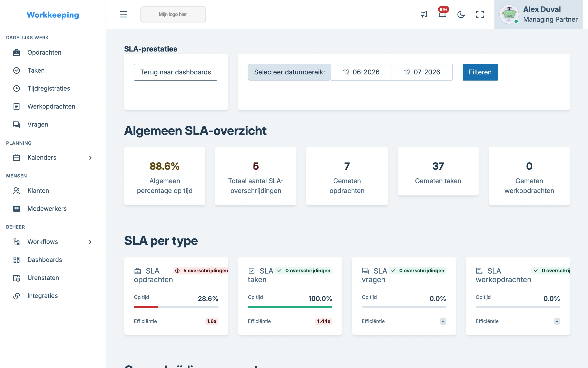Click the 88.6% Algemeen percentage card
The image size is (588, 368).
pos(165,176)
